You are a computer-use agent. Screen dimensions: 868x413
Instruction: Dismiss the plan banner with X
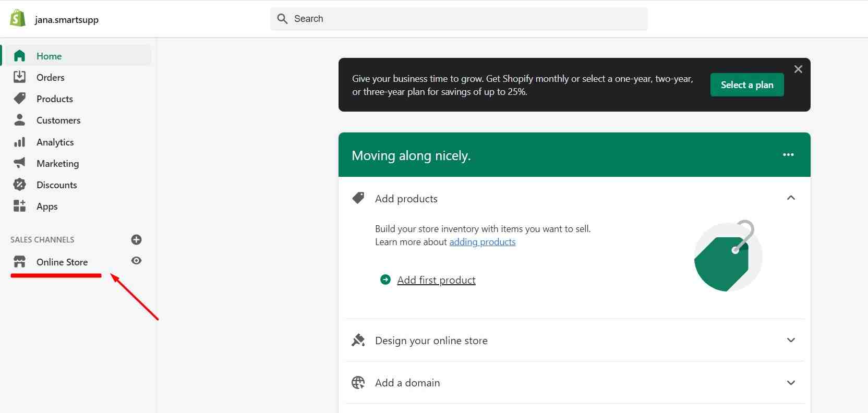798,69
